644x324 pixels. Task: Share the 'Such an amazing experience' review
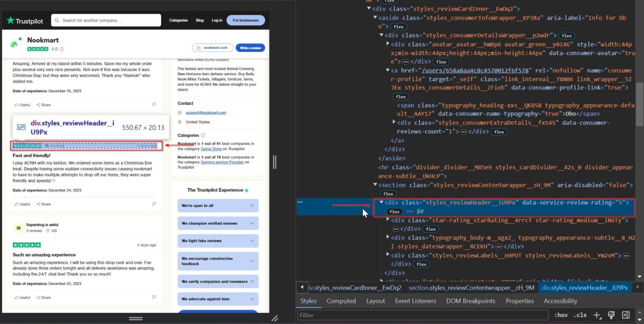click(x=44, y=298)
